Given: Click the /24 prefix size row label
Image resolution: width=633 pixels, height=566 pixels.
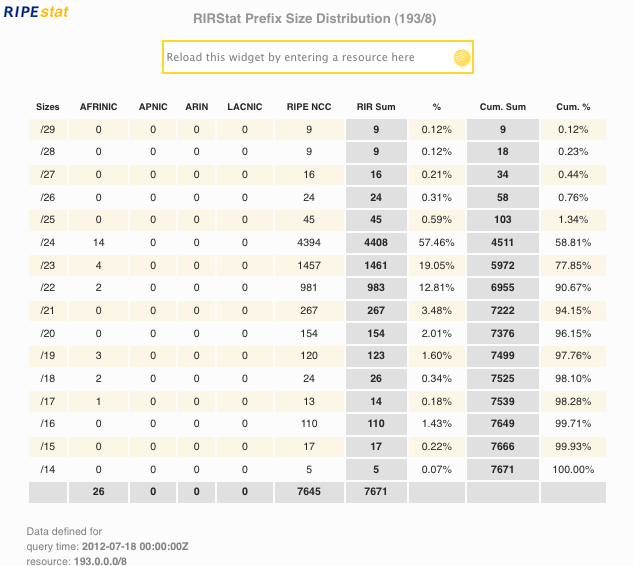Looking at the screenshot, I should (48, 240).
